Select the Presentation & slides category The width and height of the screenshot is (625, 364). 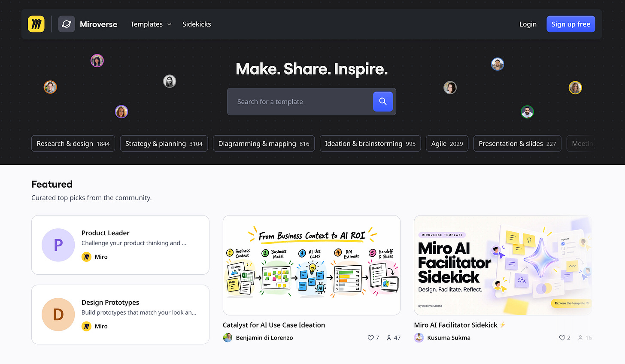click(517, 143)
